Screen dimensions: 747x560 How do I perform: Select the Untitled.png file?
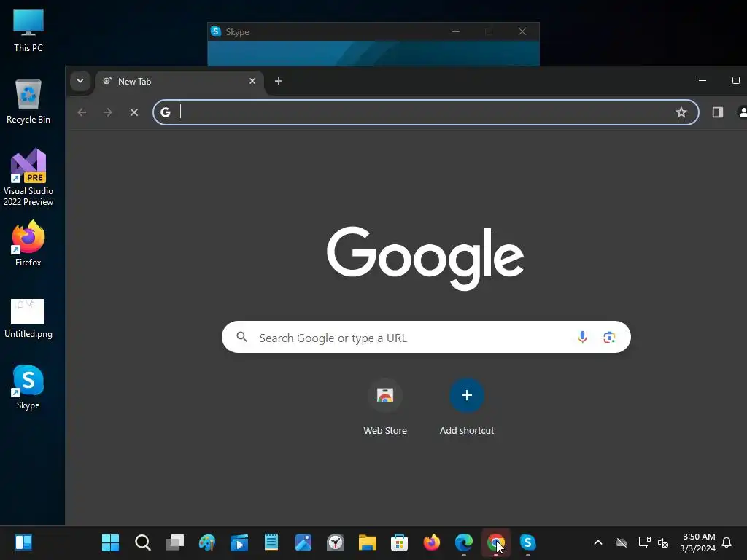[x=28, y=318]
